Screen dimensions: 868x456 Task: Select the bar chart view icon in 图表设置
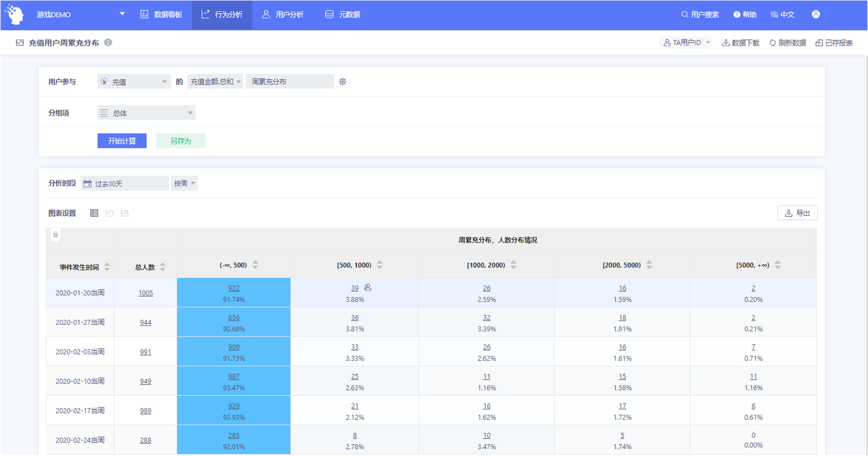110,213
